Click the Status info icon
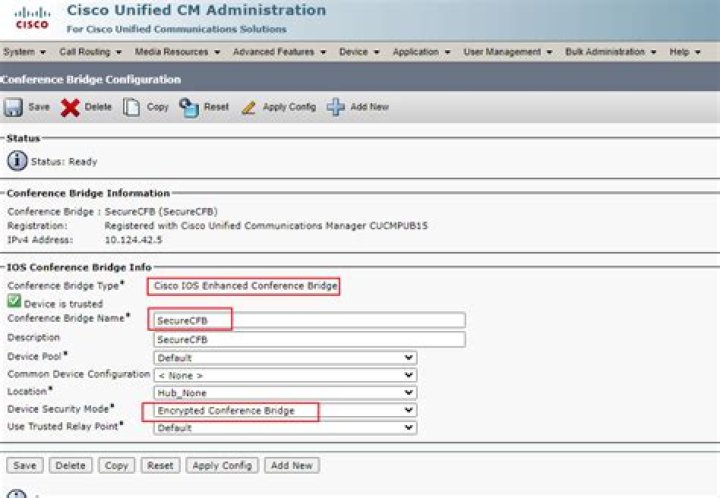 pos(17,161)
